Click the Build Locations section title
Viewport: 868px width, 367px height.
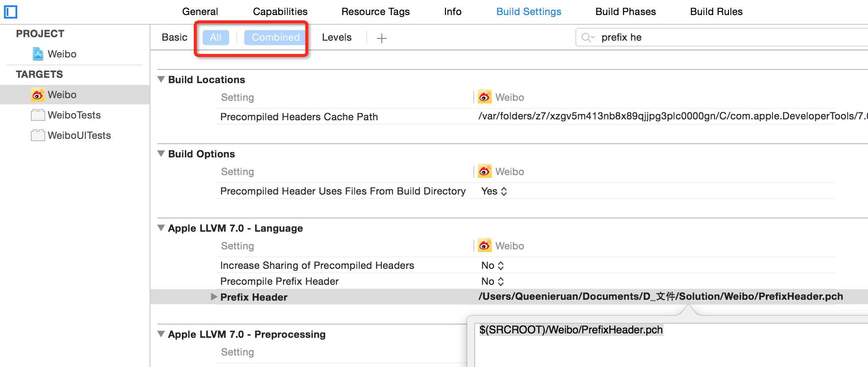(207, 80)
